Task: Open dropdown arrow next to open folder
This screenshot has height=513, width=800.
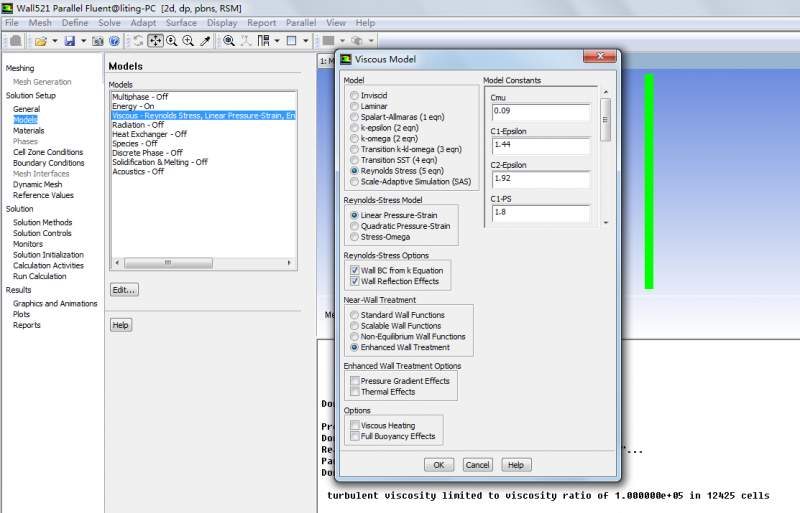Action: pos(54,41)
